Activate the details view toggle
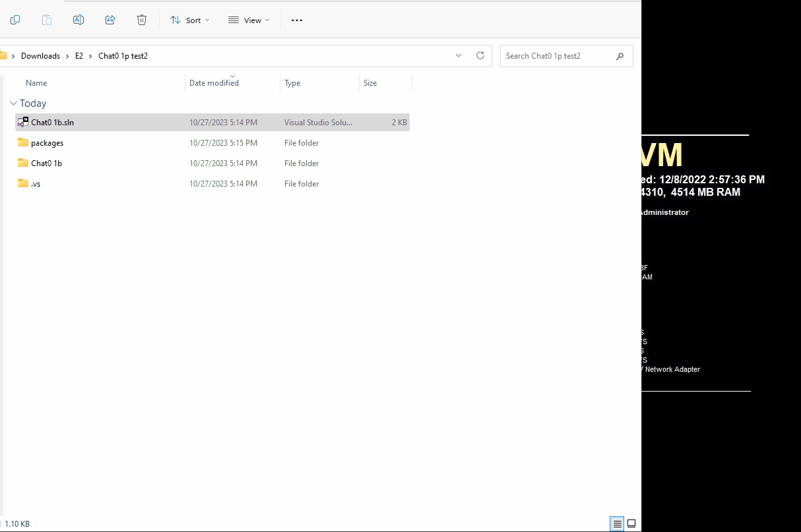Screen dimensions: 801x532 point(616,523)
